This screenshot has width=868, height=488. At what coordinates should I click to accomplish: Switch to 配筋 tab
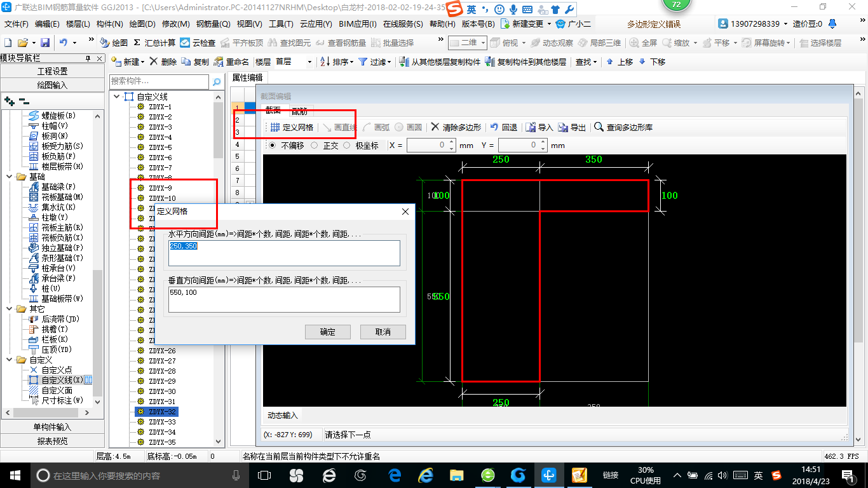pyautogui.click(x=299, y=111)
